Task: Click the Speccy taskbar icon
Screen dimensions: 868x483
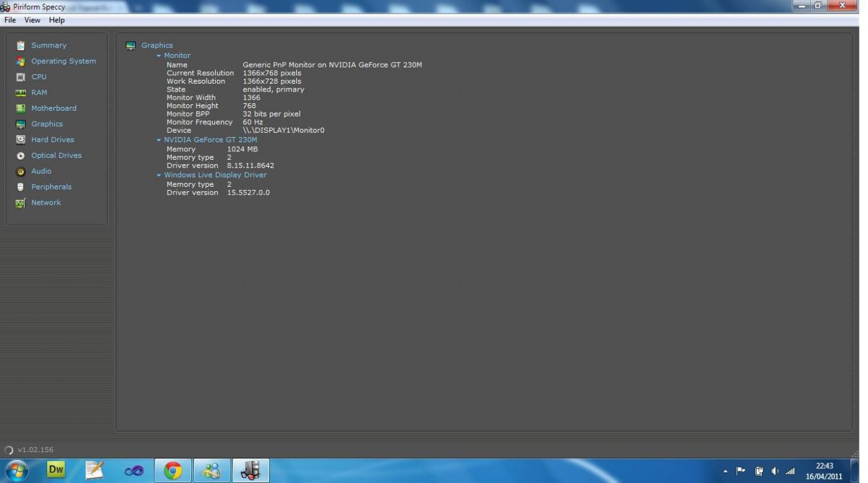Action: click(x=250, y=471)
